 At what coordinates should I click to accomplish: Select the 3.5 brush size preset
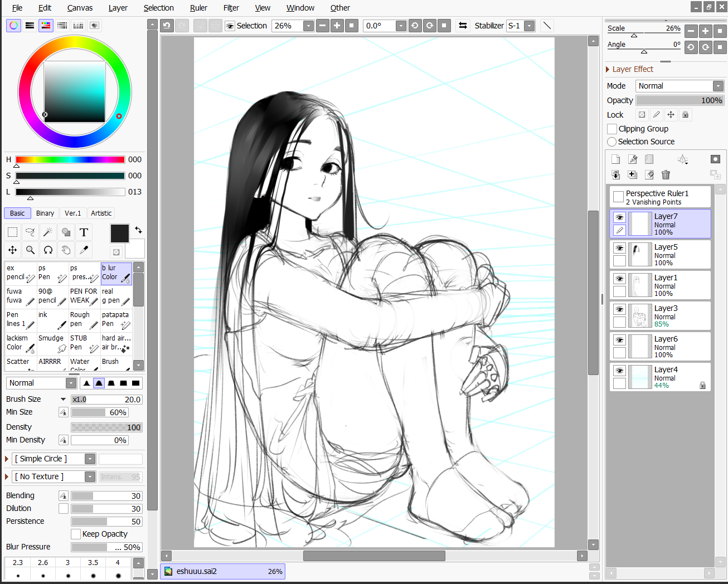[93, 568]
